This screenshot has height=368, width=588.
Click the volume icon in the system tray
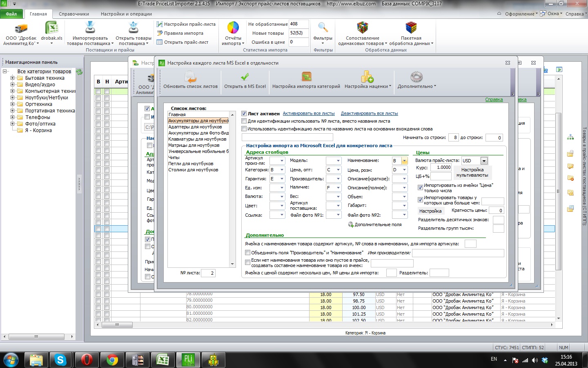click(x=535, y=360)
